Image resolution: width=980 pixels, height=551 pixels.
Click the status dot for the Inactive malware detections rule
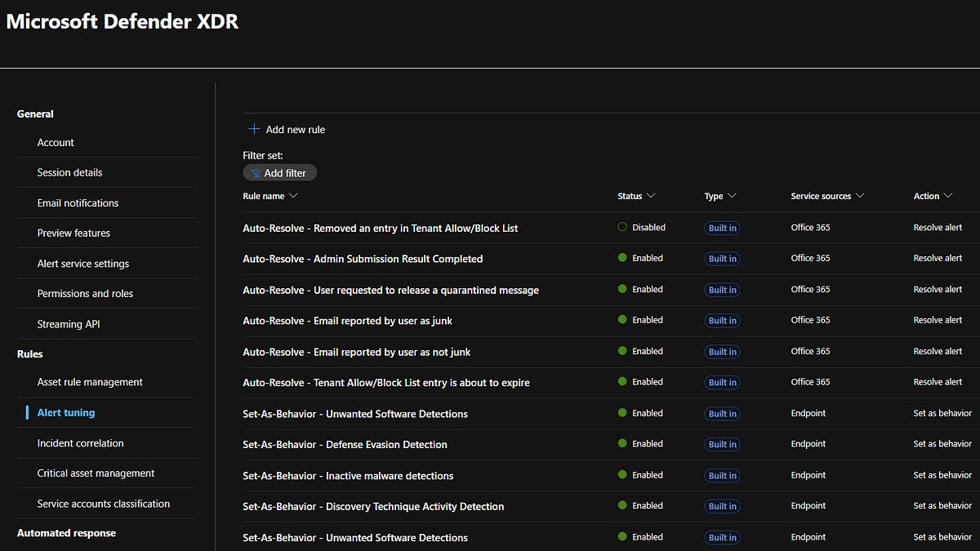point(622,475)
